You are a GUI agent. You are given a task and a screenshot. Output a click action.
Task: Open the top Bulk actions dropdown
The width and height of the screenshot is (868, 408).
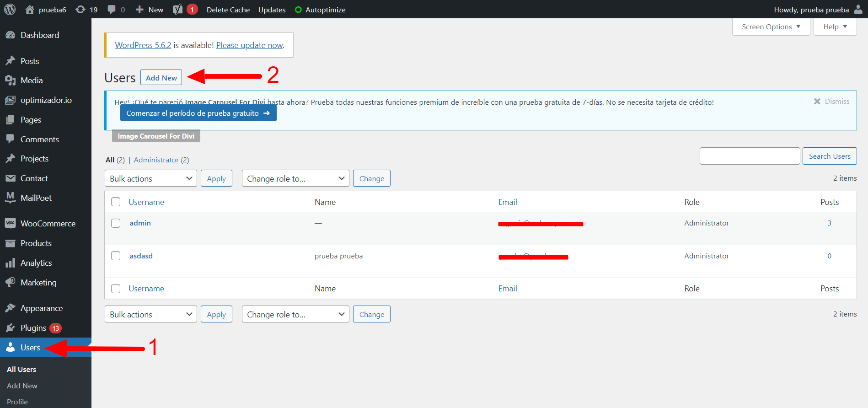tap(151, 178)
